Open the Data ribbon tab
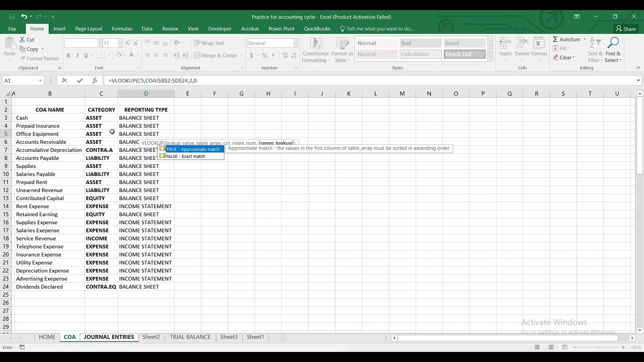This screenshot has height=362, width=644. (x=147, y=29)
